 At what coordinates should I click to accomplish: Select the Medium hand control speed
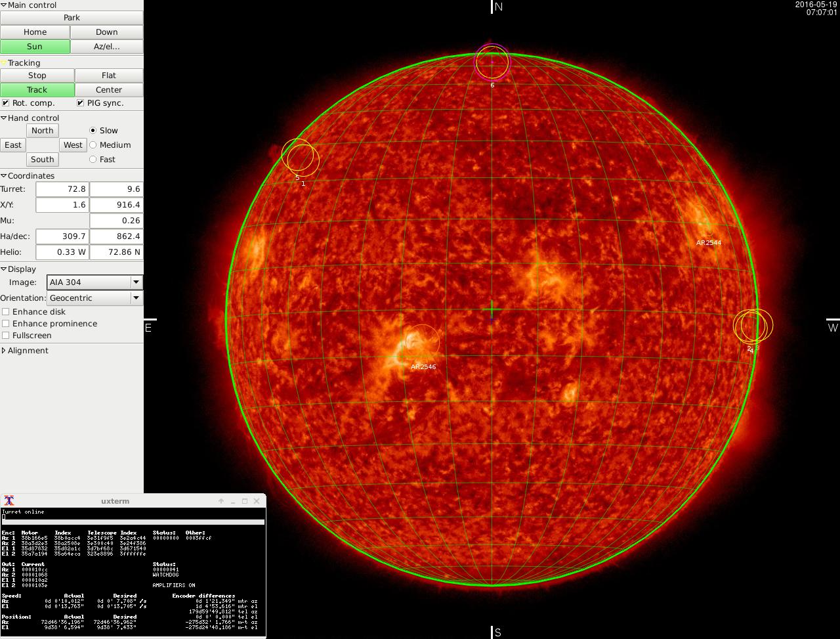tap(93, 145)
